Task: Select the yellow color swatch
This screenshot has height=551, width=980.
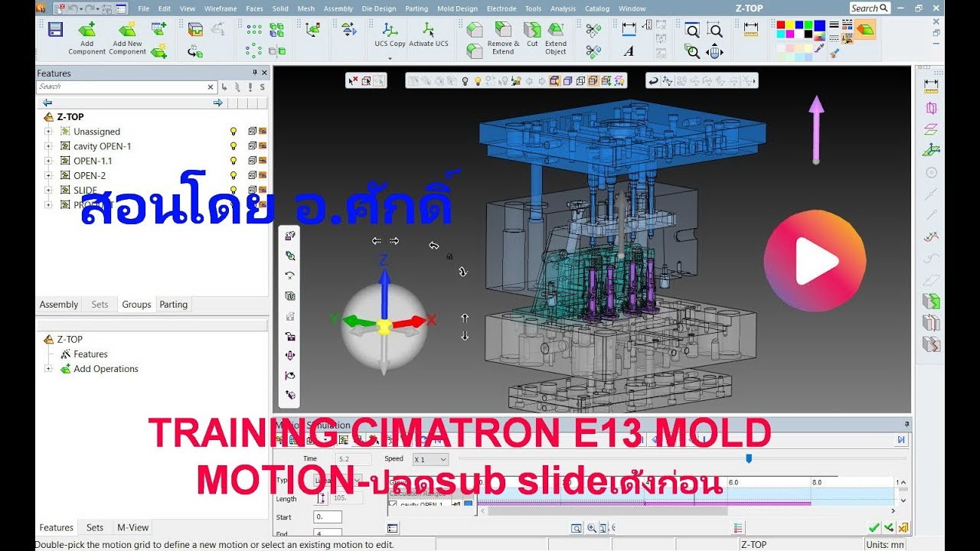Action: pos(791,24)
